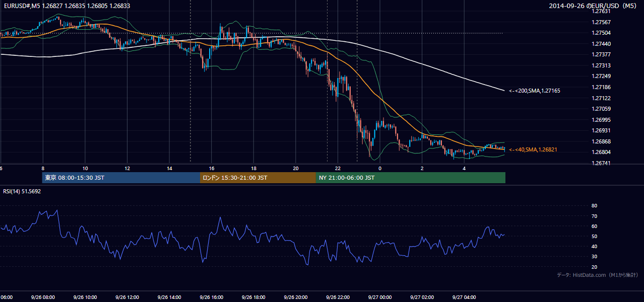Click RSI axis level 30
This screenshot has width=644, height=302.
point(595,257)
